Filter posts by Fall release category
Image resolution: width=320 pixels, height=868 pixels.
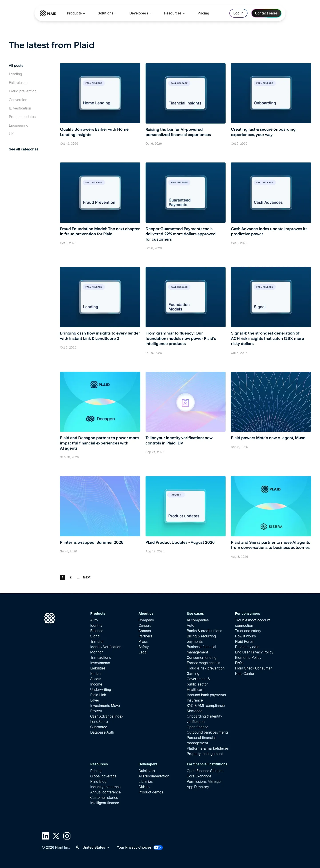click(18, 83)
